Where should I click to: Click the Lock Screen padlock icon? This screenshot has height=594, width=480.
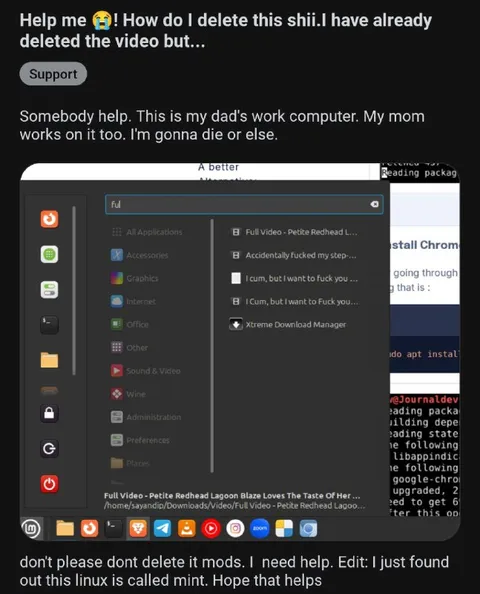(49, 413)
